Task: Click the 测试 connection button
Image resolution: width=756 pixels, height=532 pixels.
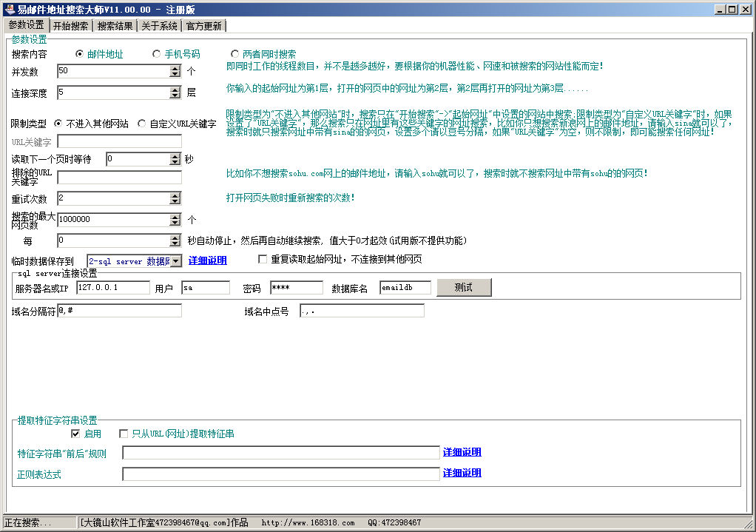Action: coord(464,287)
